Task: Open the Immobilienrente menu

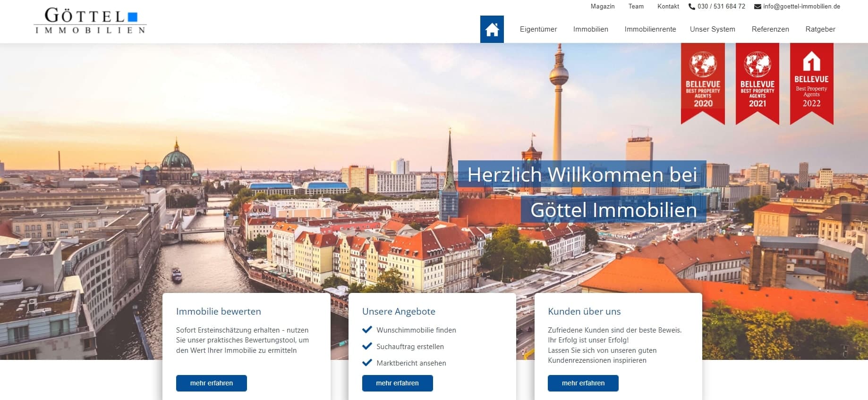Action: [x=650, y=29]
